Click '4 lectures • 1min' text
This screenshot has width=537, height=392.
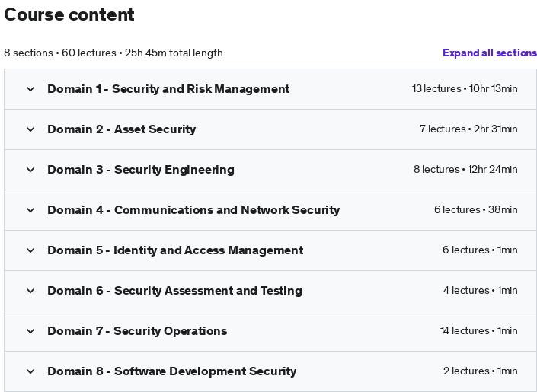pos(480,290)
